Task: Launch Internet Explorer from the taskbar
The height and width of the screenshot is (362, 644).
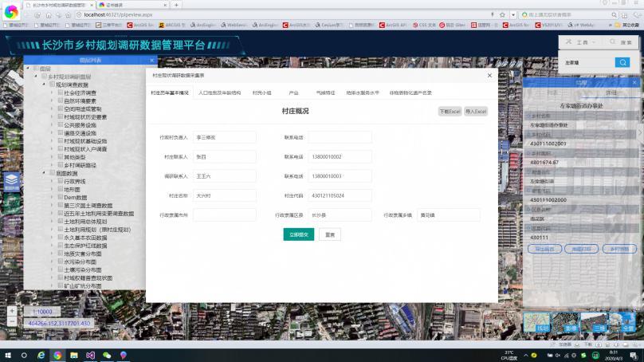Action: pyautogui.click(x=41, y=355)
